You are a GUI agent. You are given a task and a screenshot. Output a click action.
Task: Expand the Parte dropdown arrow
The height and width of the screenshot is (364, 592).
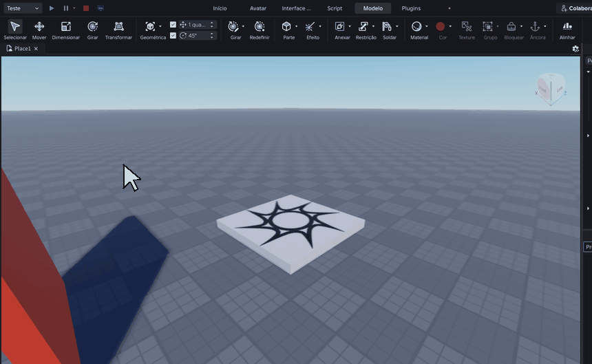tap(296, 26)
